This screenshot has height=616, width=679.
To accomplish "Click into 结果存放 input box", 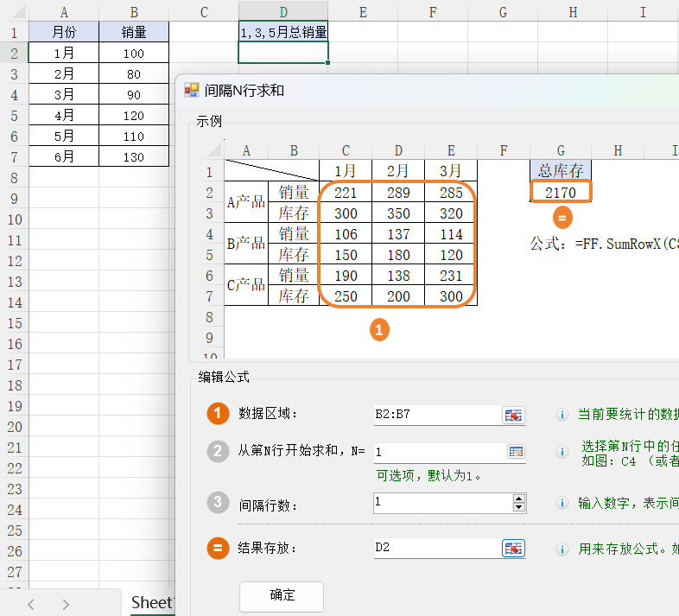I will [x=436, y=549].
